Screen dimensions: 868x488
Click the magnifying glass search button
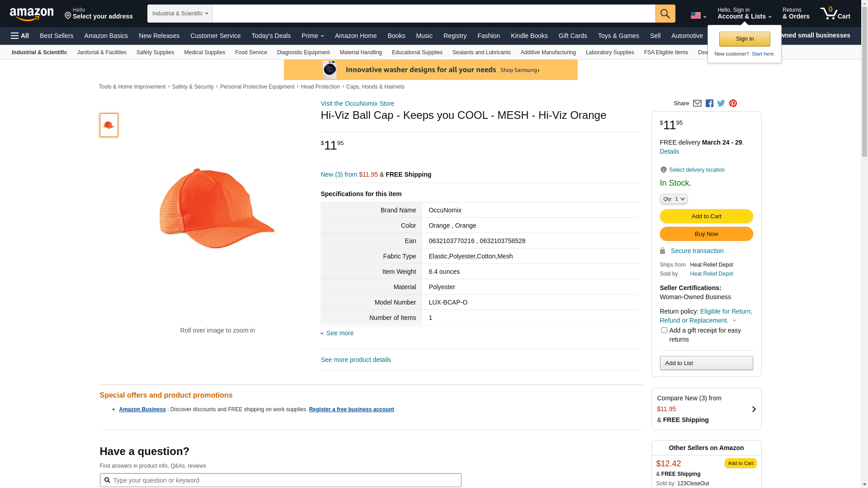tap(665, 14)
